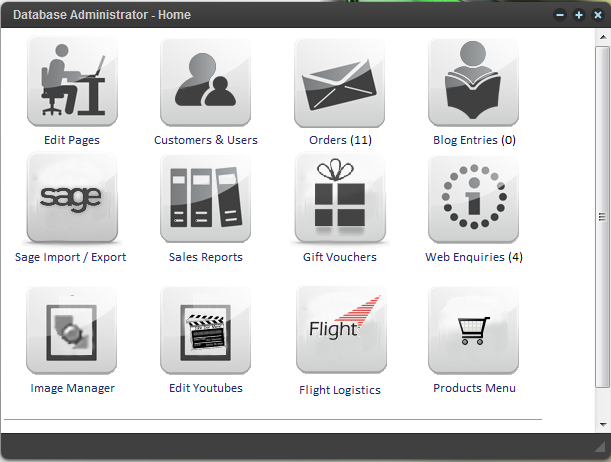Click the scrollbar down arrow
This screenshot has width=611, height=462.
point(603,425)
